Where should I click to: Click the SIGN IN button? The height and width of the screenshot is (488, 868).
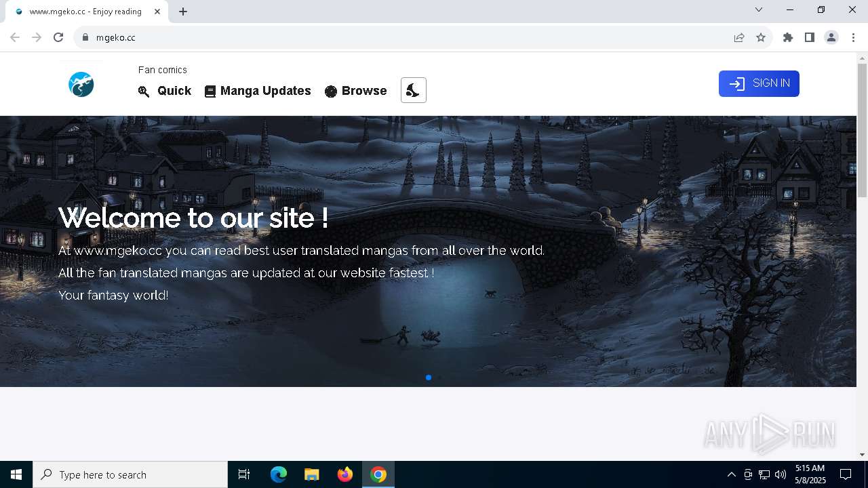point(759,83)
